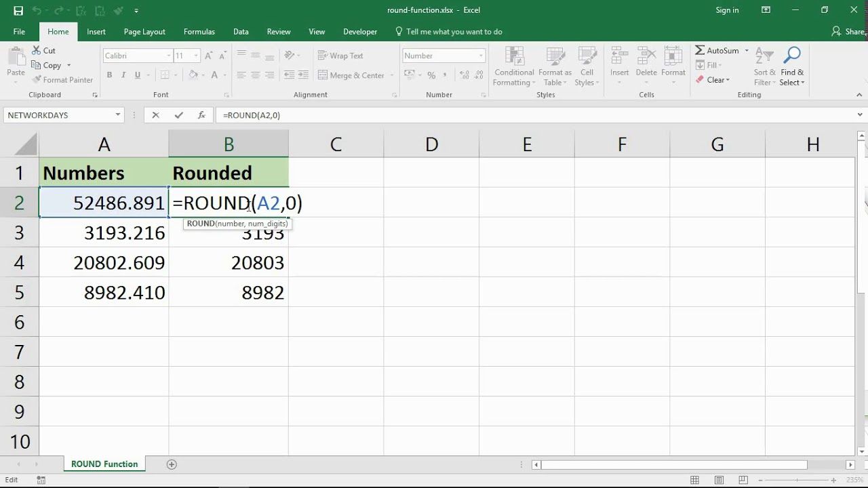Screen dimensions: 868x488
Task: Open the Number format dropdown
Action: pos(481,56)
